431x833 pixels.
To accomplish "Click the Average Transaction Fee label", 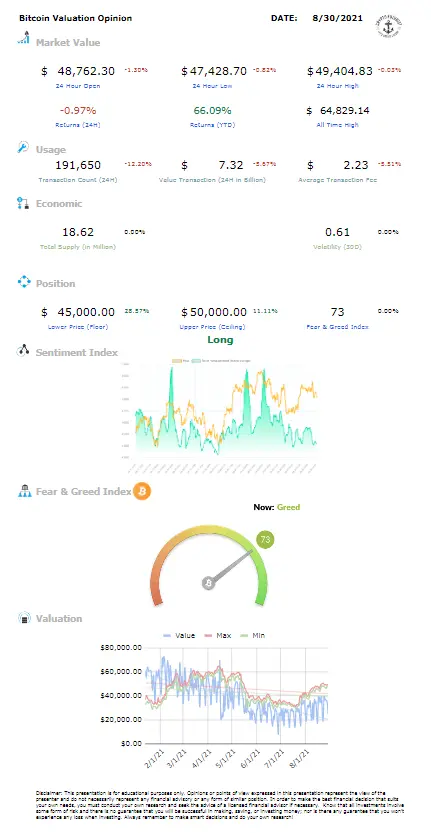I will (x=337, y=180).
